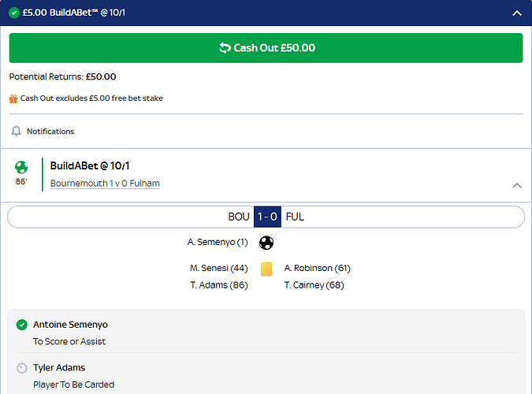
Task: Collapse the £5.00 BuildABet header chevron
Action: (x=517, y=13)
